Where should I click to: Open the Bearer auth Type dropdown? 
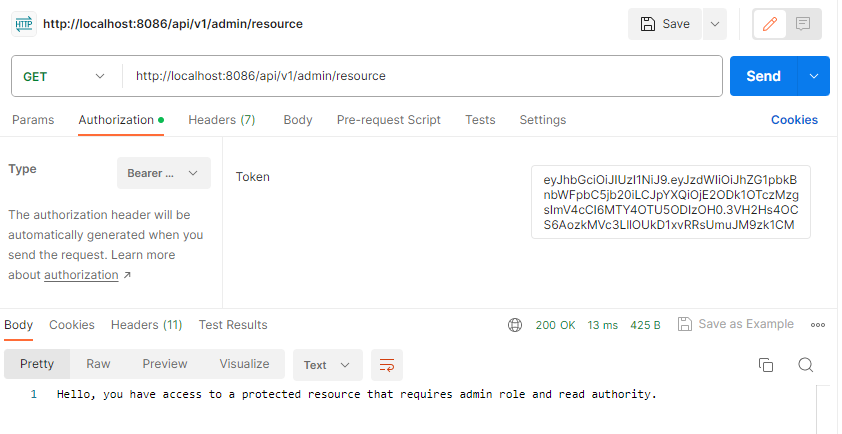tap(164, 173)
